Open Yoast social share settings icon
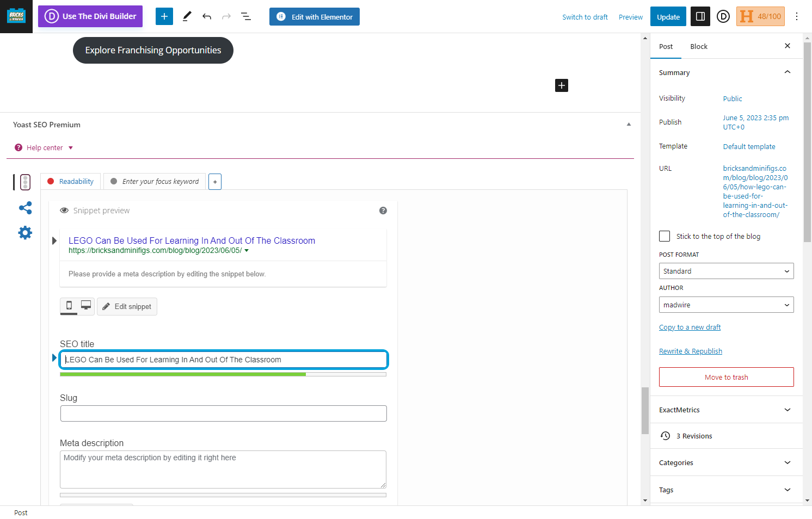The height and width of the screenshot is (519, 812). pos(25,208)
